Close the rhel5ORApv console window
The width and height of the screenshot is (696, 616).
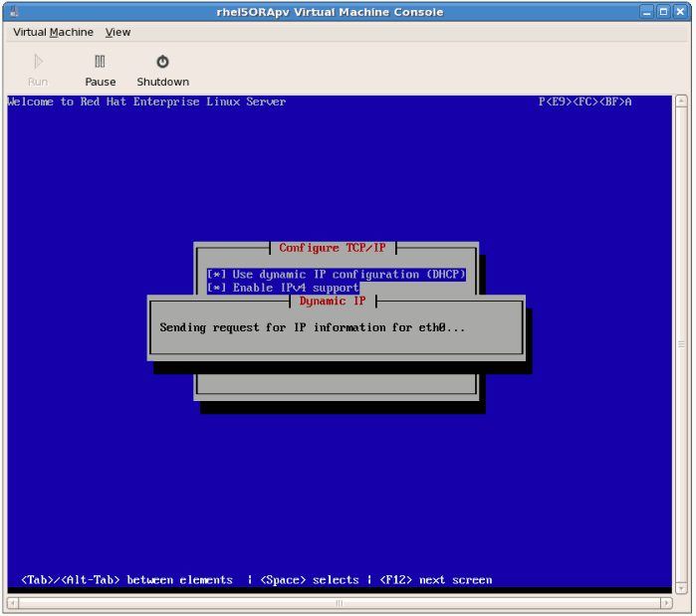point(680,12)
